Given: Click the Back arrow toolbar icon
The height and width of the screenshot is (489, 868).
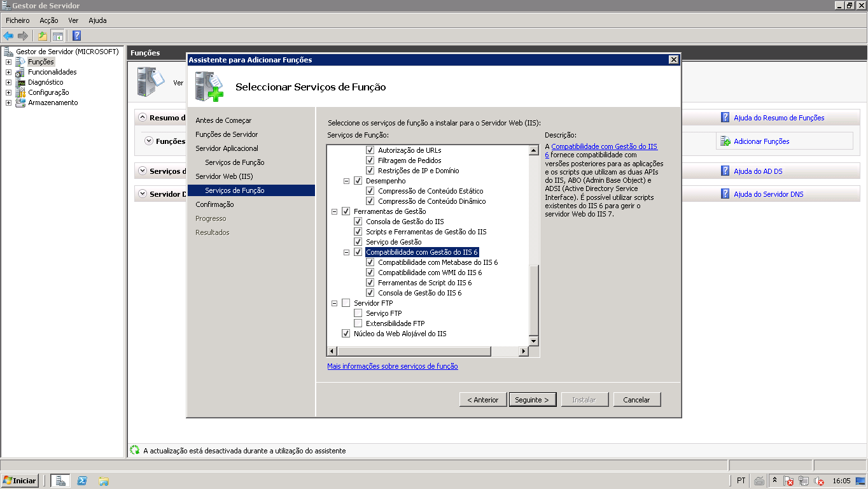Looking at the screenshot, I should click(8, 36).
